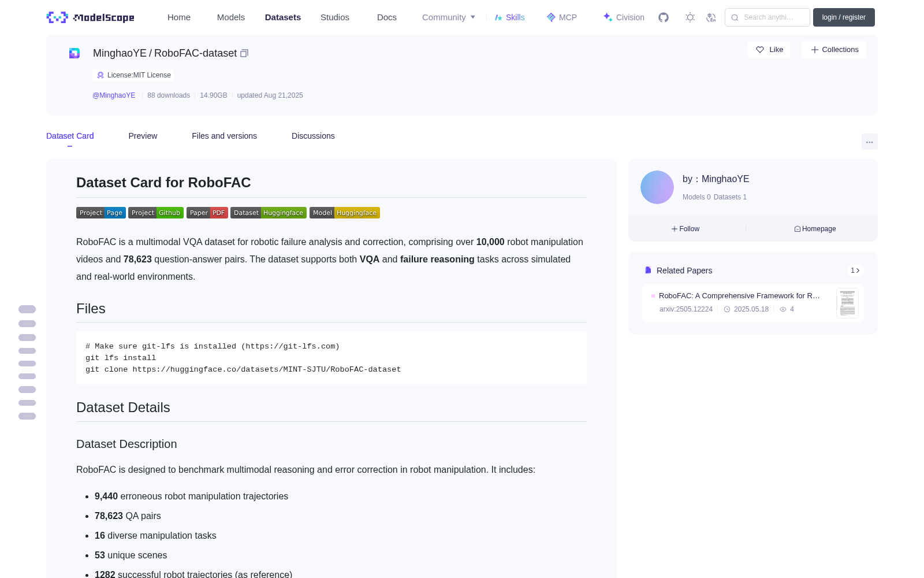The height and width of the screenshot is (578, 924).
Task: Open the Paper PDF badge
Action: pos(207,213)
